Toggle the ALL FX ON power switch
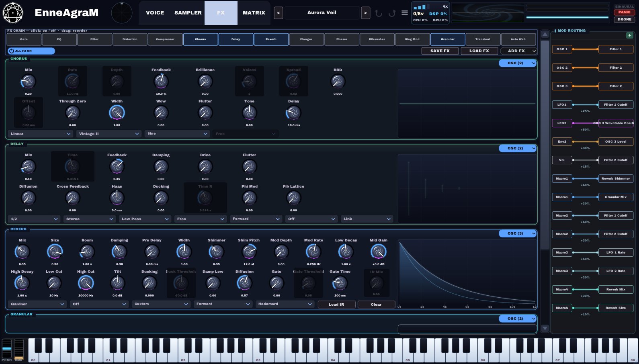 click(31, 51)
